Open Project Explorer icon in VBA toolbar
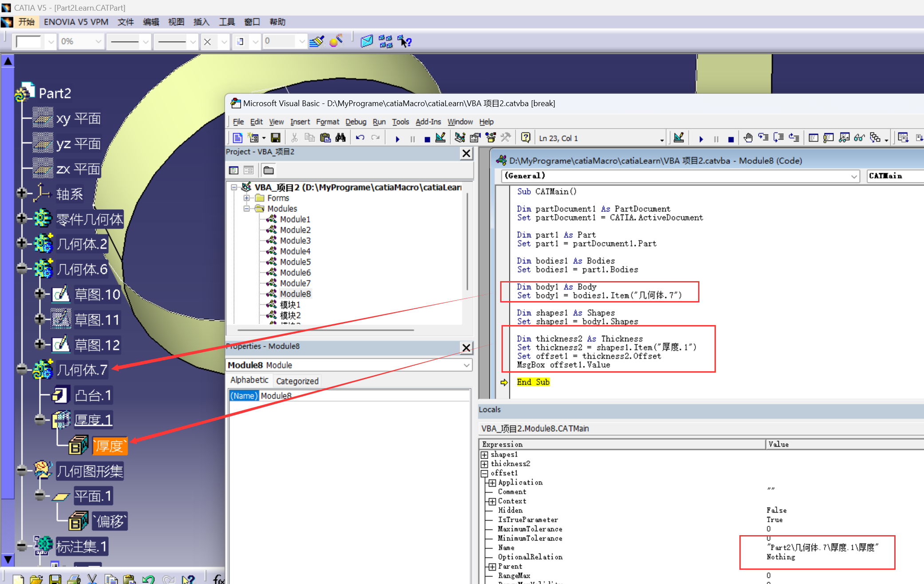 click(460, 138)
